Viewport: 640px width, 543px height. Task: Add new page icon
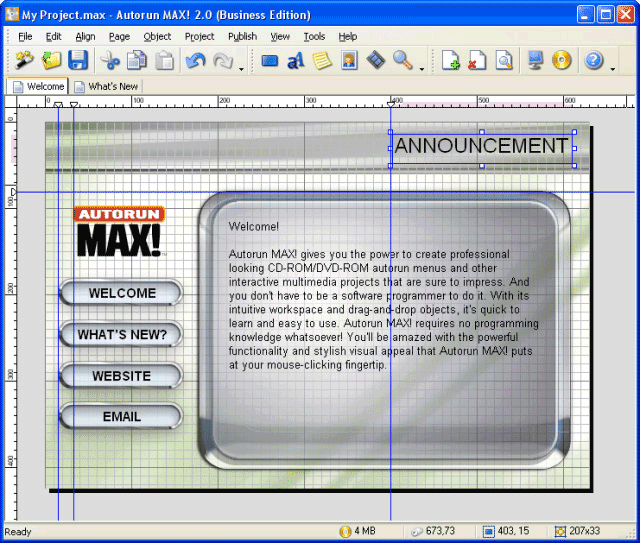click(x=451, y=60)
